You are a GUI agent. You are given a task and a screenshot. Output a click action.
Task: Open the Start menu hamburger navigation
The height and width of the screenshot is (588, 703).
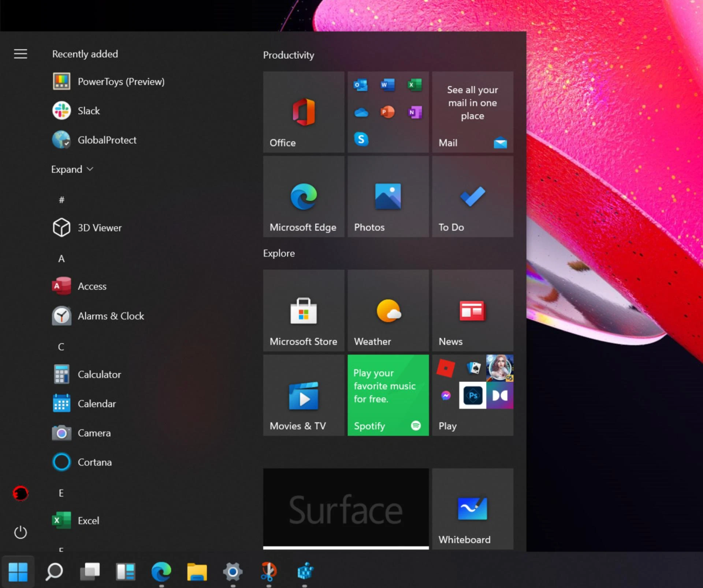coord(20,53)
